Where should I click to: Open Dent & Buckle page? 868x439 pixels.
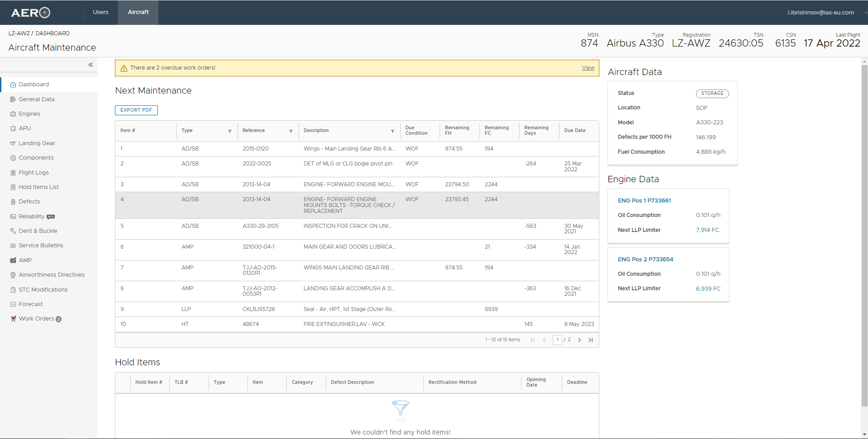38,231
